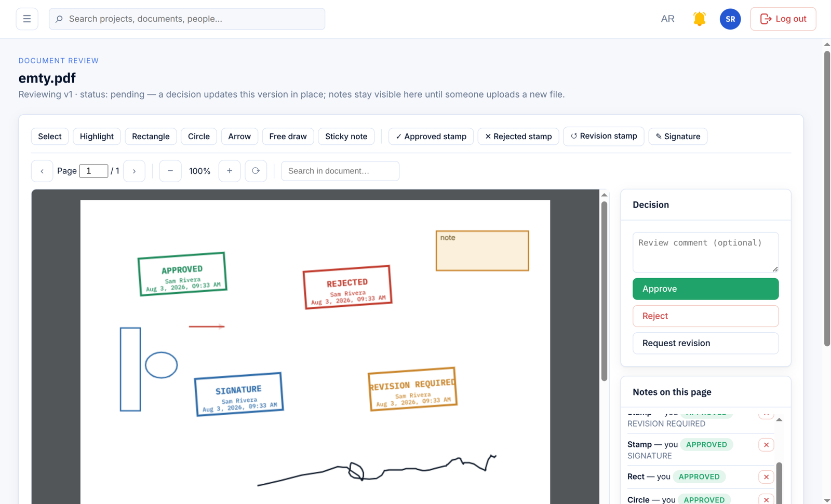Zoom in with plus icon
The height and width of the screenshot is (504, 831).
pos(230,171)
